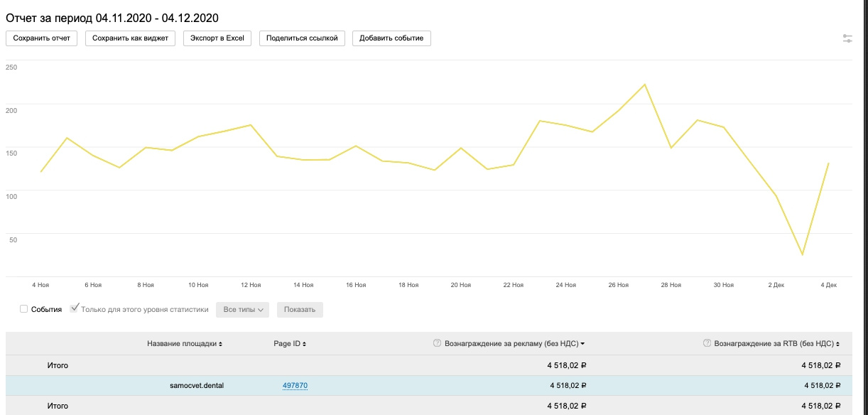Screen dimensions: 868x415
Task: Click 'Сохранить как виджет' button
Action: coord(130,38)
